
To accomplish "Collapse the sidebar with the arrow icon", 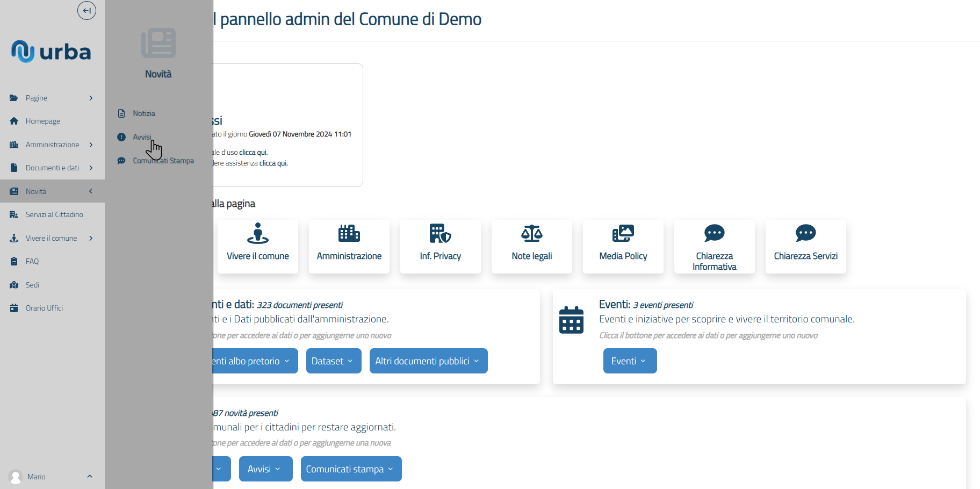I will tap(87, 11).
